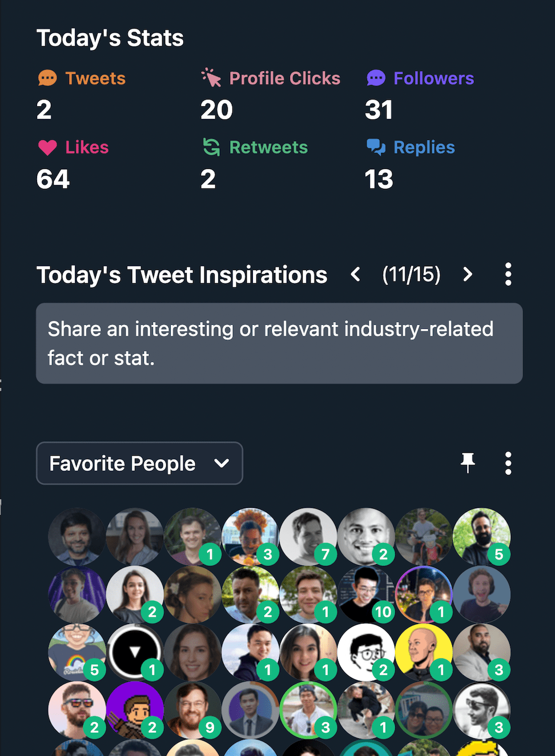Click the industry-related fact inspiration card
This screenshot has height=756, width=555.
point(279,343)
